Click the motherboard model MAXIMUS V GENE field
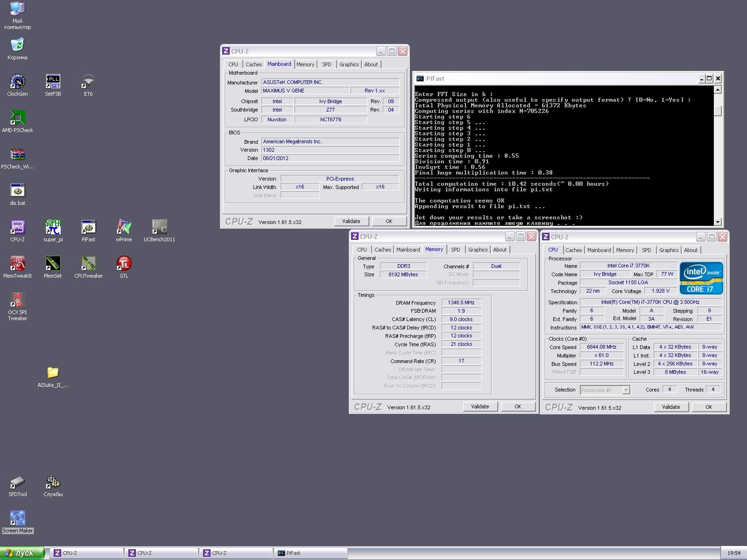 305,91
